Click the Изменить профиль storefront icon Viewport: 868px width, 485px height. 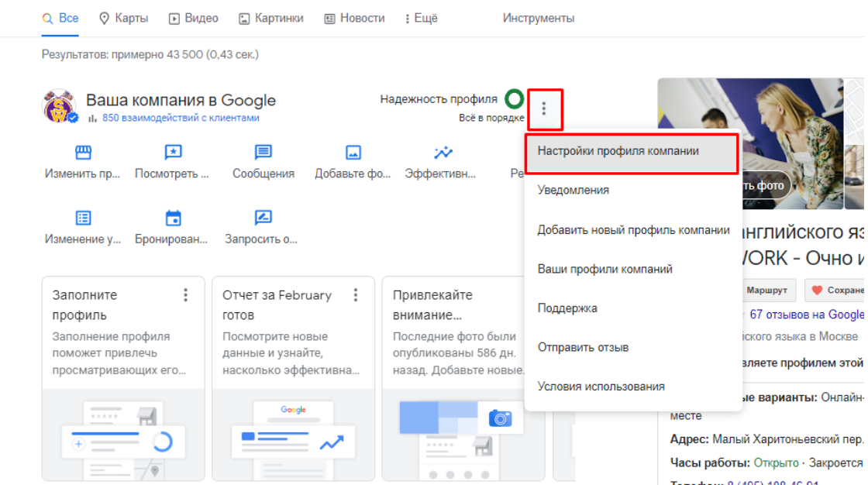(x=83, y=152)
